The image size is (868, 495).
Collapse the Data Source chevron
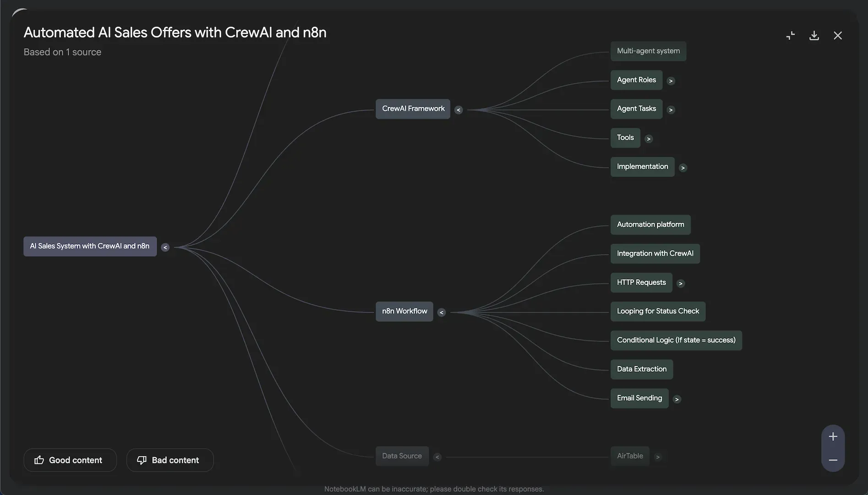[x=437, y=457]
